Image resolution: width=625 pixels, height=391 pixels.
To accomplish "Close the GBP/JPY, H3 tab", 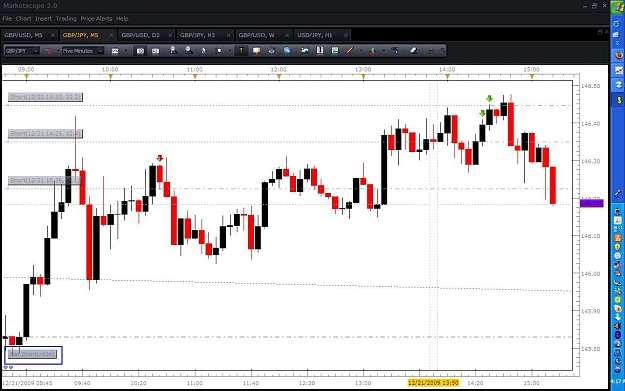I will point(228,35).
